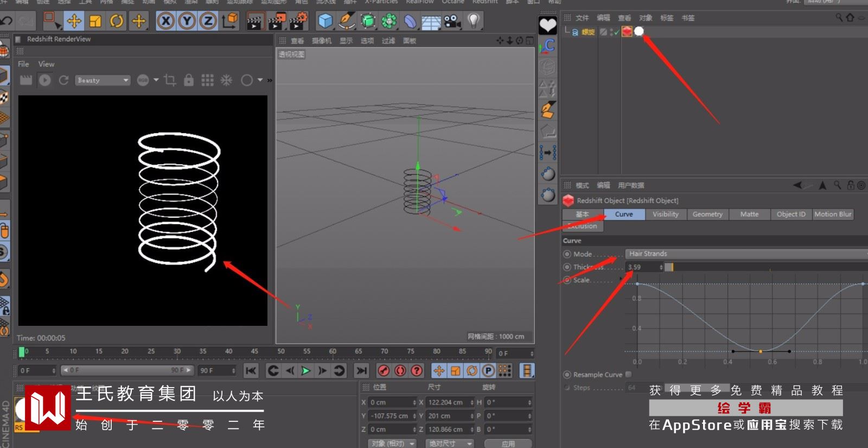The height and width of the screenshot is (448, 868).
Task: Click the Thickness value field 3.59
Action: 644,267
